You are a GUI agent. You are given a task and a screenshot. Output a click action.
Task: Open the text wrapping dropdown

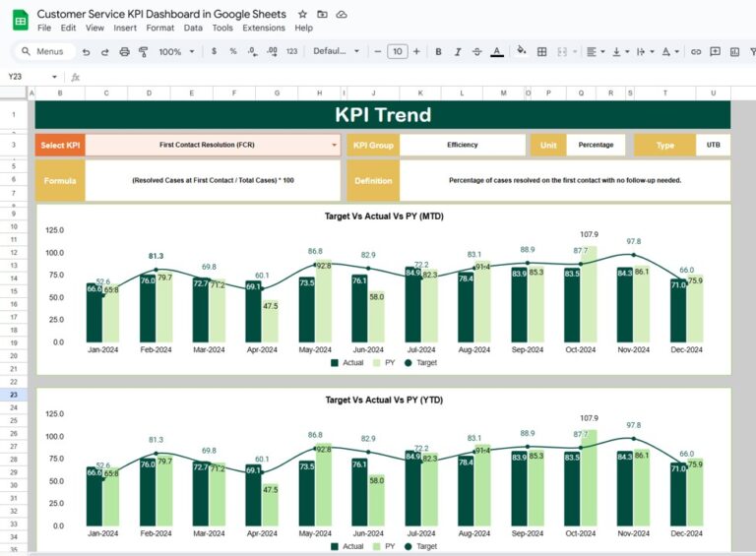pos(645,51)
